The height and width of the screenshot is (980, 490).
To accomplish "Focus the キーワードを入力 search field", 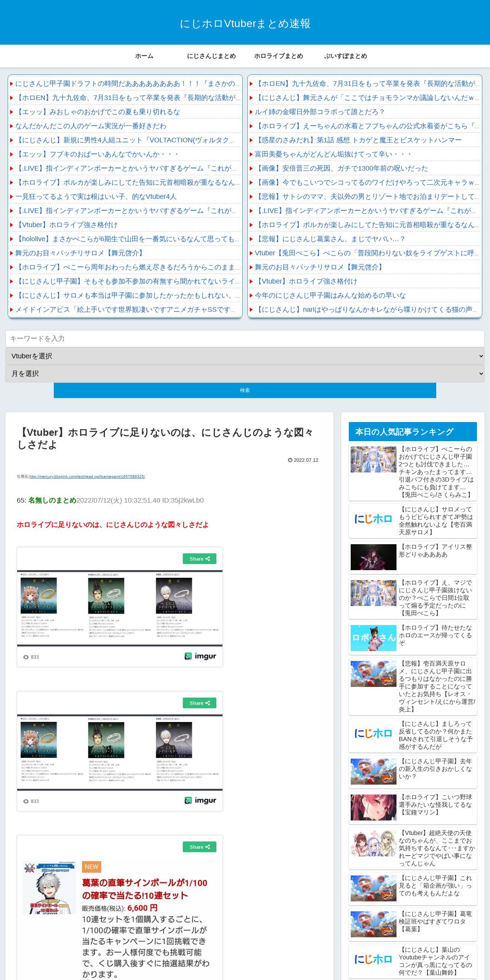I will coord(245,338).
